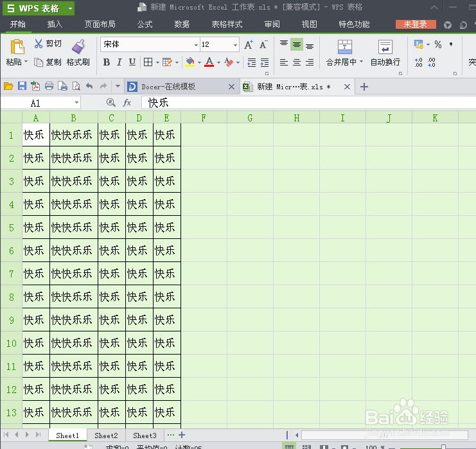Save workbook with floppy disk icon
The image size is (476, 449).
(x=22, y=87)
